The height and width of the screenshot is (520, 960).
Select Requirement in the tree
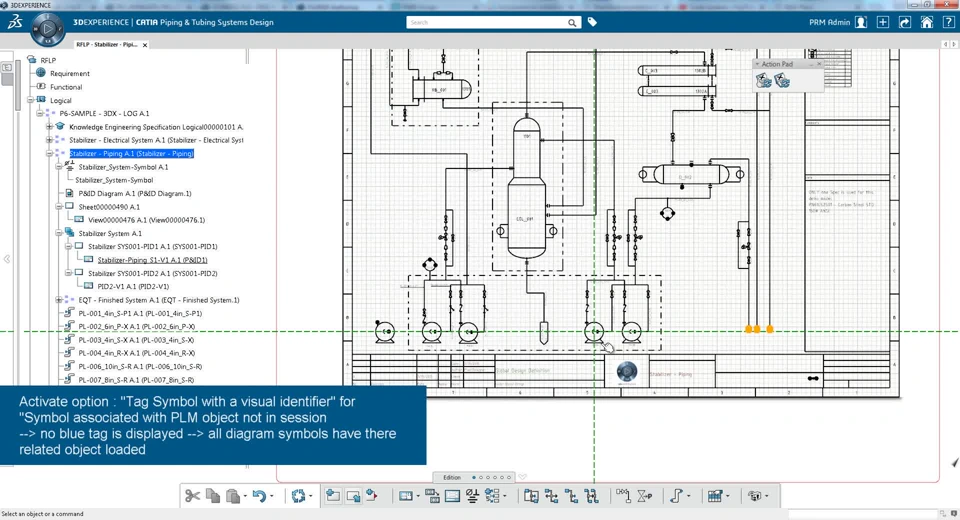(70, 73)
